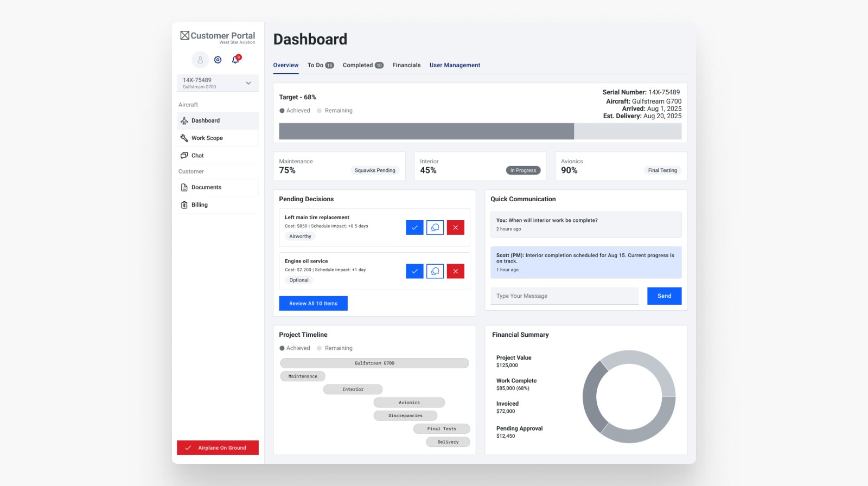Image resolution: width=868 pixels, height=486 pixels.
Task: Approve Left main tire replacement with checkmark
Action: point(414,228)
